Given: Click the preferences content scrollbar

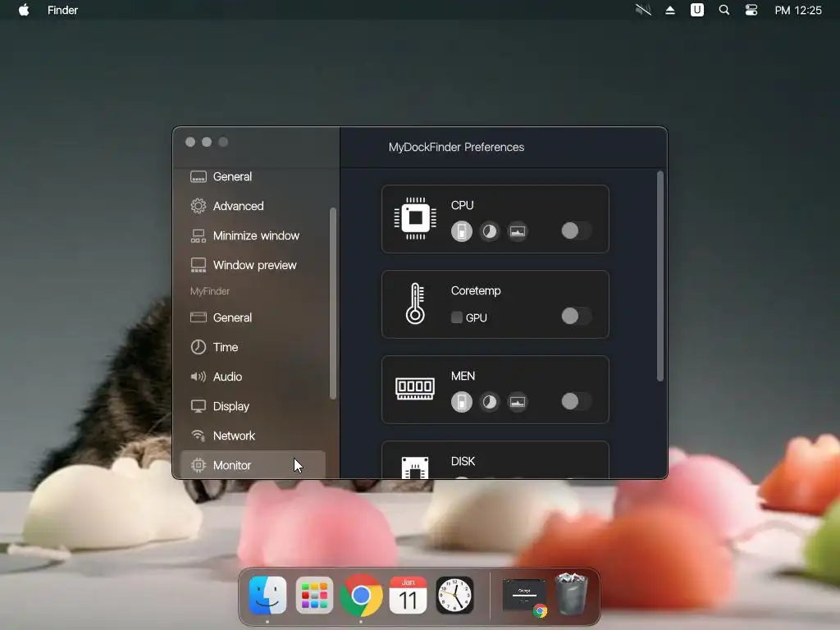Looking at the screenshot, I should pos(660,276).
